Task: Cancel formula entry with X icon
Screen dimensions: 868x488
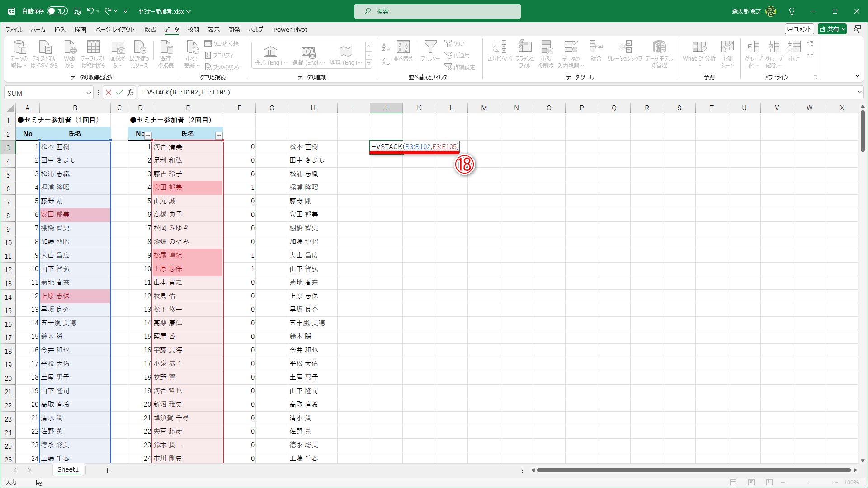Action: [108, 93]
